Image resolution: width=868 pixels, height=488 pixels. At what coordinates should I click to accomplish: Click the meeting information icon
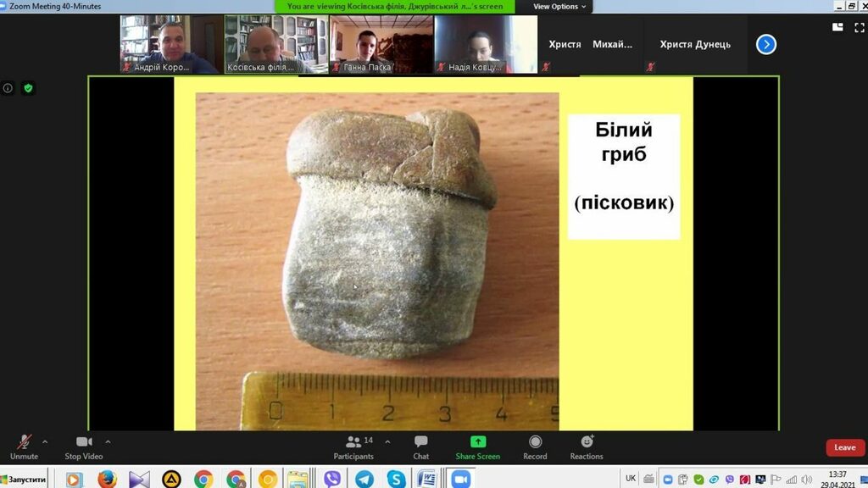pos(8,88)
